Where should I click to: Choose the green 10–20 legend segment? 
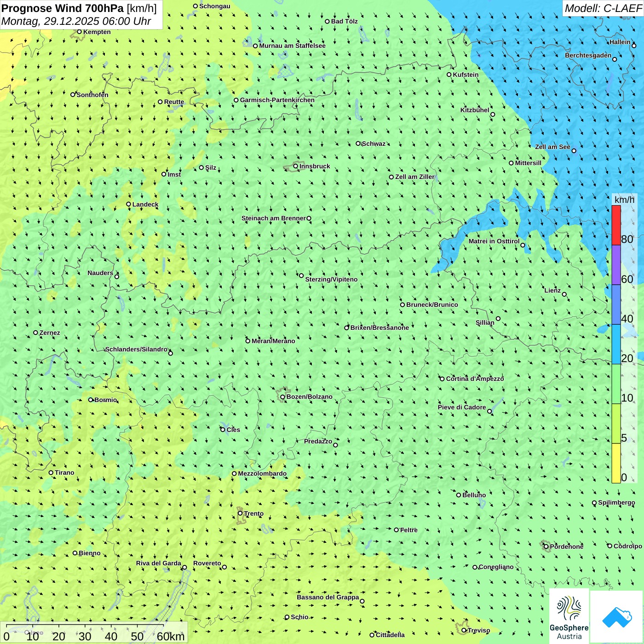[616, 384]
